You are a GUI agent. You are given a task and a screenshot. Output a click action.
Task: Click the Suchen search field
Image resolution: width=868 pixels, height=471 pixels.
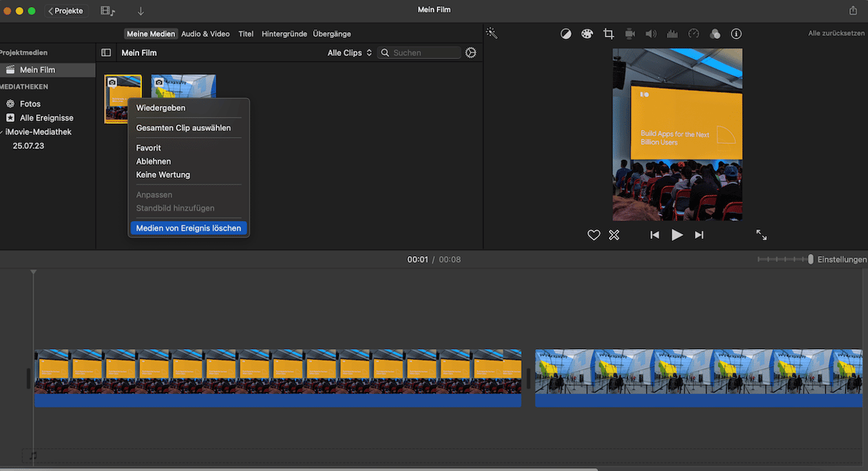[425, 53]
